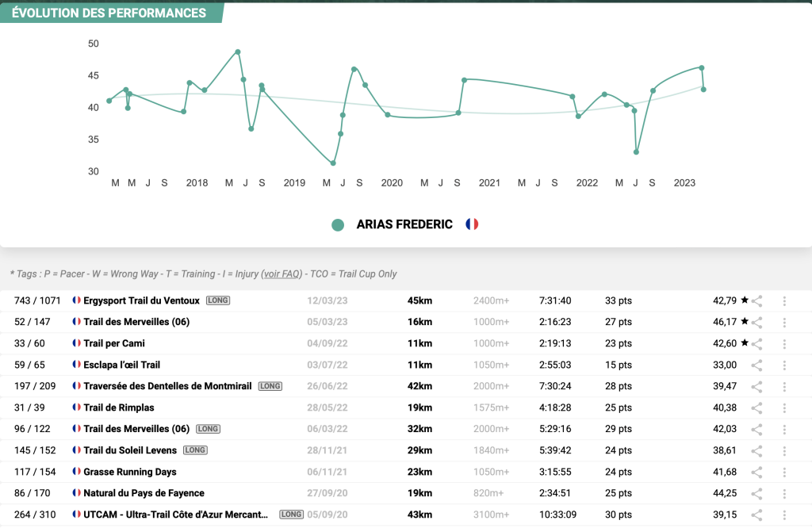Image resolution: width=812 pixels, height=528 pixels.
Task: Click the lowest chart point in 2019
Action: [333, 163]
